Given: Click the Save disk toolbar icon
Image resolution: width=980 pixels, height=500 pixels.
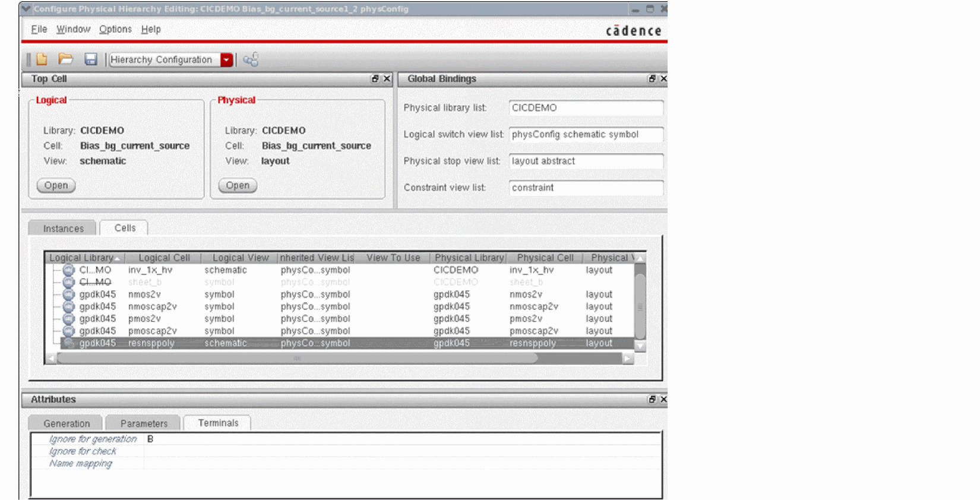Looking at the screenshot, I should tap(90, 59).
